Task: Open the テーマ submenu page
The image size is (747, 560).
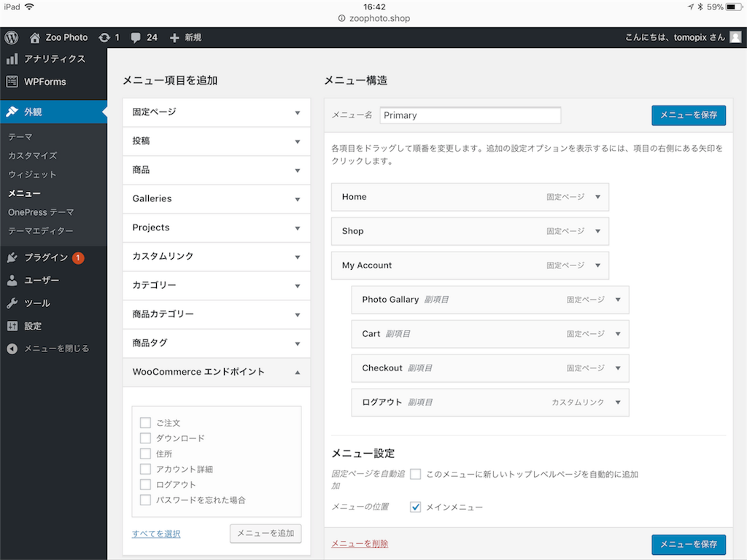Action: (20, 137)
